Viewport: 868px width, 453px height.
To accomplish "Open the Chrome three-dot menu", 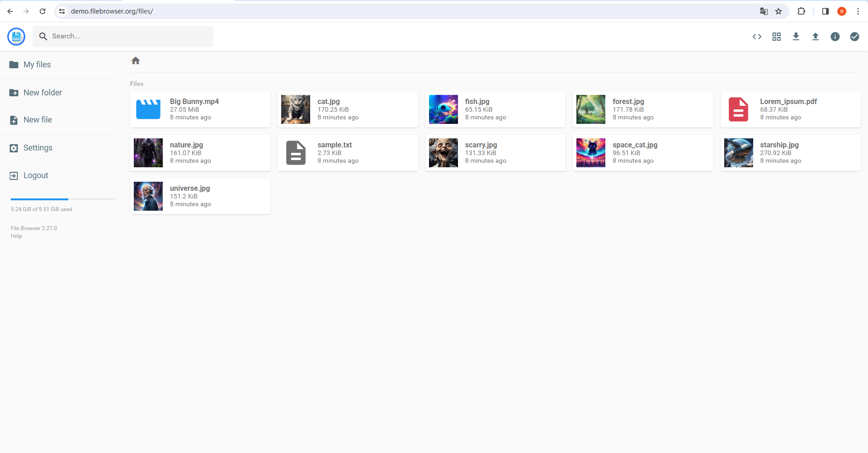I will coord(858,11).
